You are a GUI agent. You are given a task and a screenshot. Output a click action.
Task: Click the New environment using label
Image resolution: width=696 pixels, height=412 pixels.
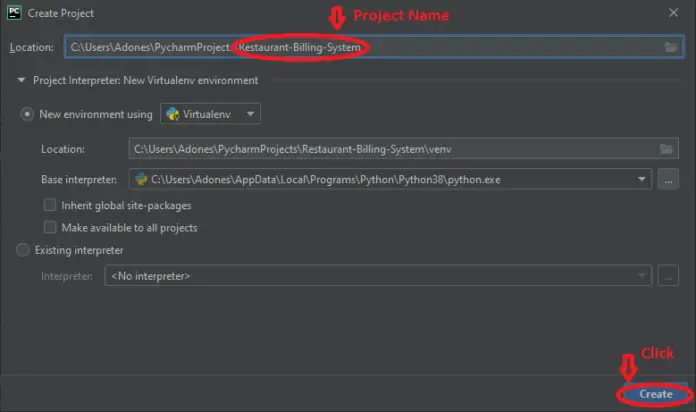pyautogui.click(x=96, y=115)
